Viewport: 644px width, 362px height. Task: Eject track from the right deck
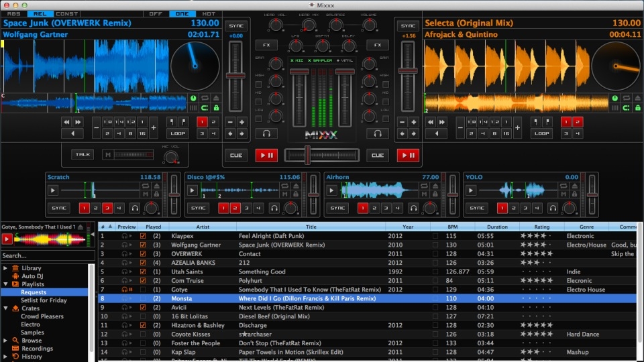pyautogui.click(x=637, y=98)
